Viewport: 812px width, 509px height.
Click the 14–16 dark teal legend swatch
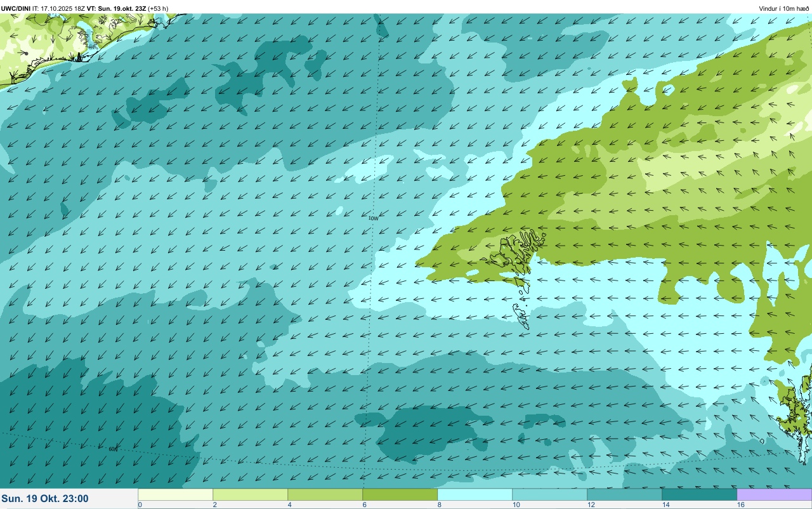coord(700,494)
